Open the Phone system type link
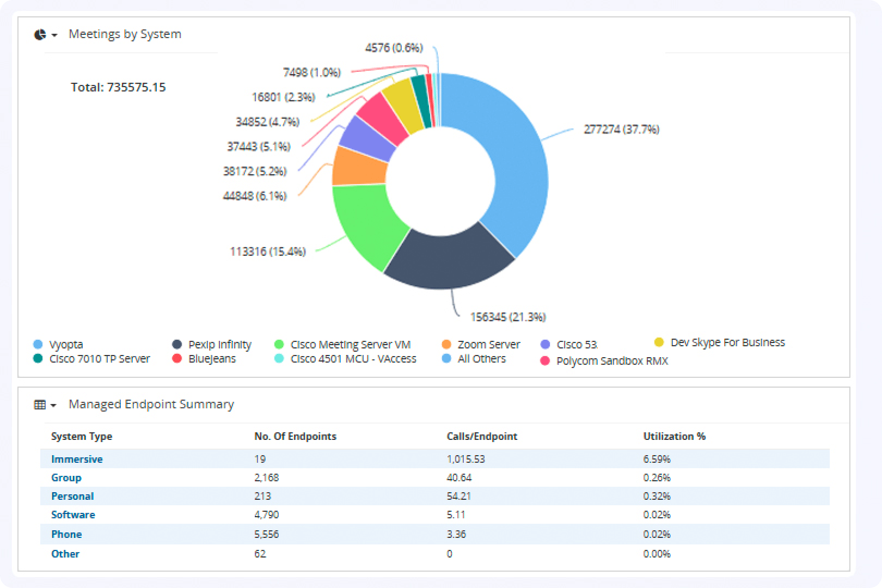This screenshot has height=588, width=882. coord(66,534)
